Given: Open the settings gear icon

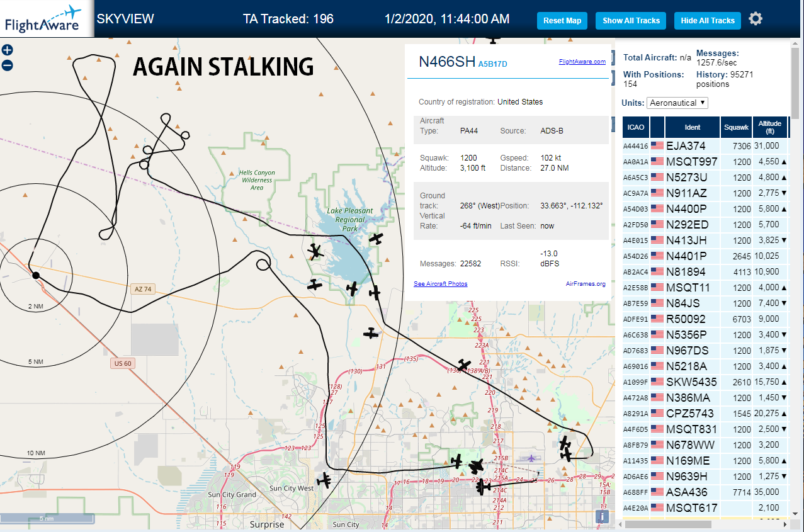Looking at the screenshot, I should coord(756,19).
